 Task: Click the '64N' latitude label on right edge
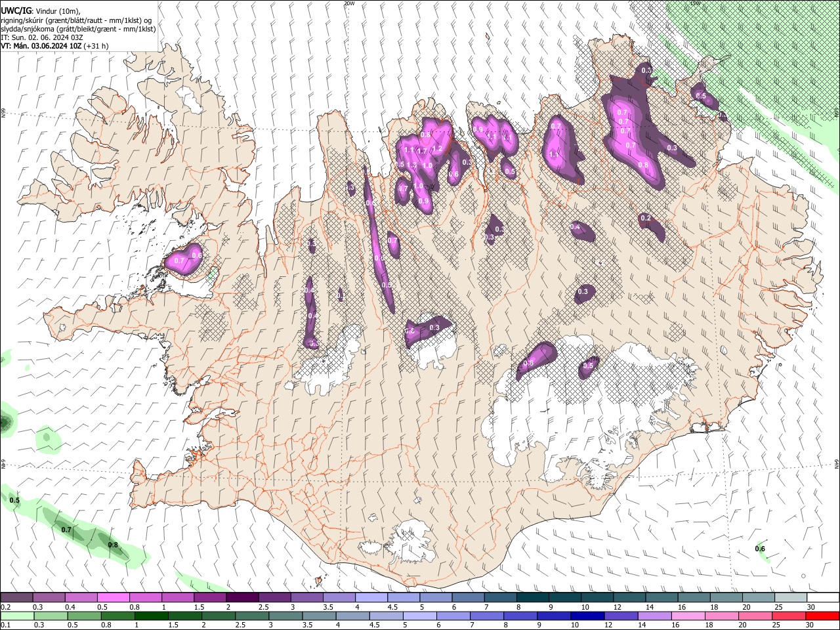[837, 463]
